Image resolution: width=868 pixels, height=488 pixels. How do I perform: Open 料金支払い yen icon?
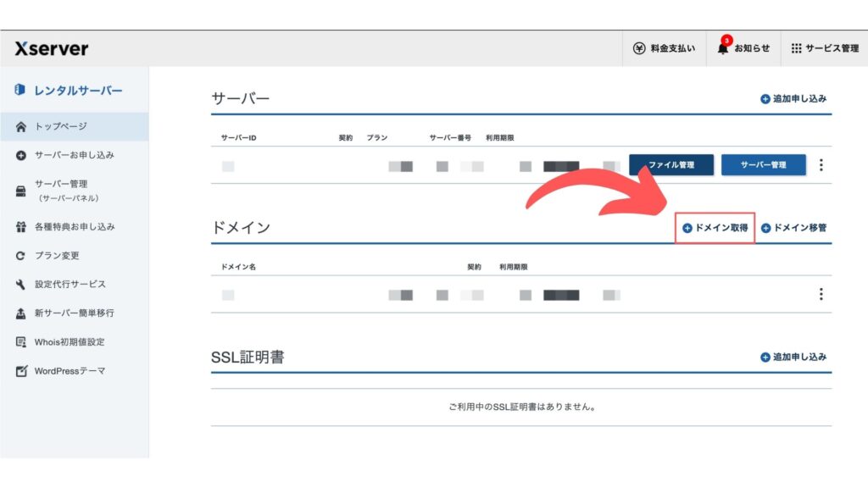click(639, 48)
